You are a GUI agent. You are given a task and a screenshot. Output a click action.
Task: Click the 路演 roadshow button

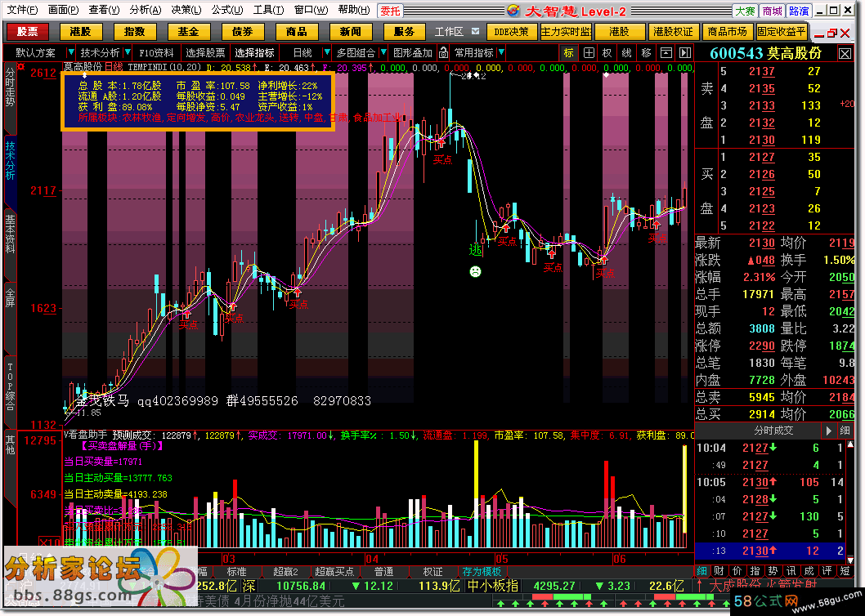(798, 11)
